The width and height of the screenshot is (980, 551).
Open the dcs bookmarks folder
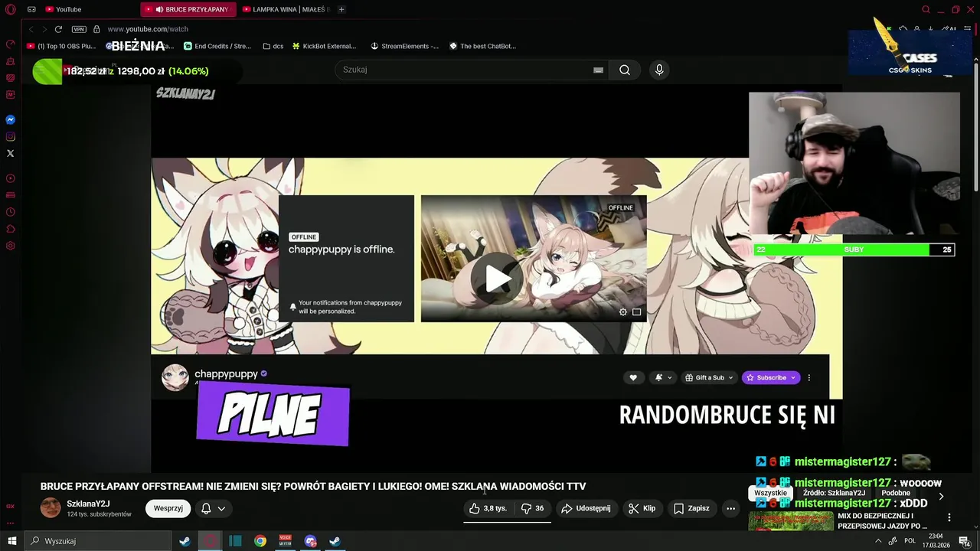273,46
